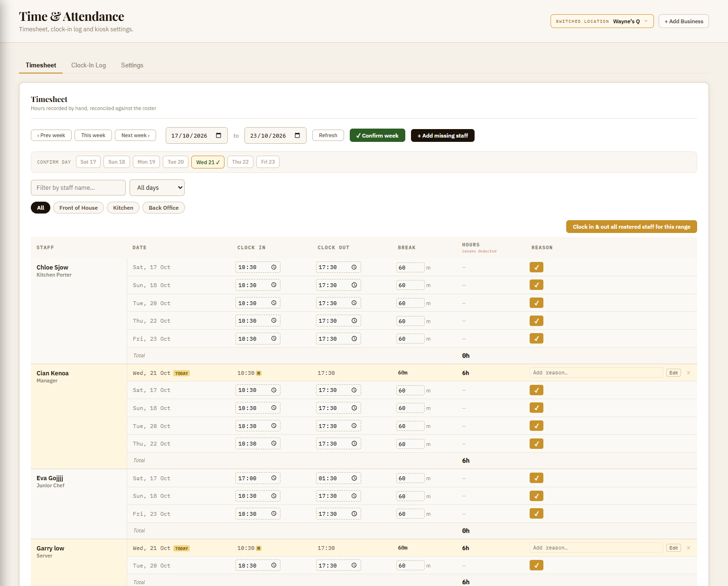The height and width of the screenshot is (586, 728).
Task: Select the Timesheet tab
Action: [x=41, y=65]
